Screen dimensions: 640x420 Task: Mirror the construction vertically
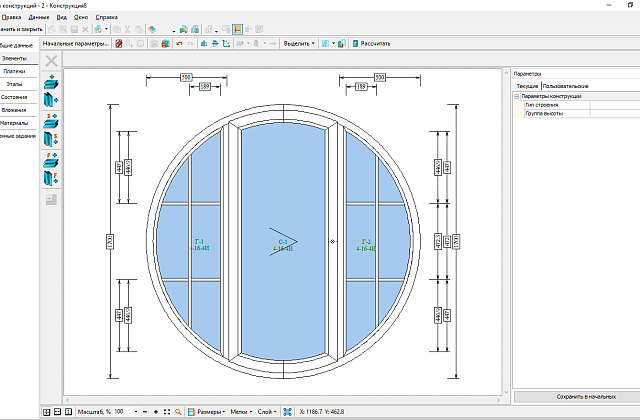(215, 44)
